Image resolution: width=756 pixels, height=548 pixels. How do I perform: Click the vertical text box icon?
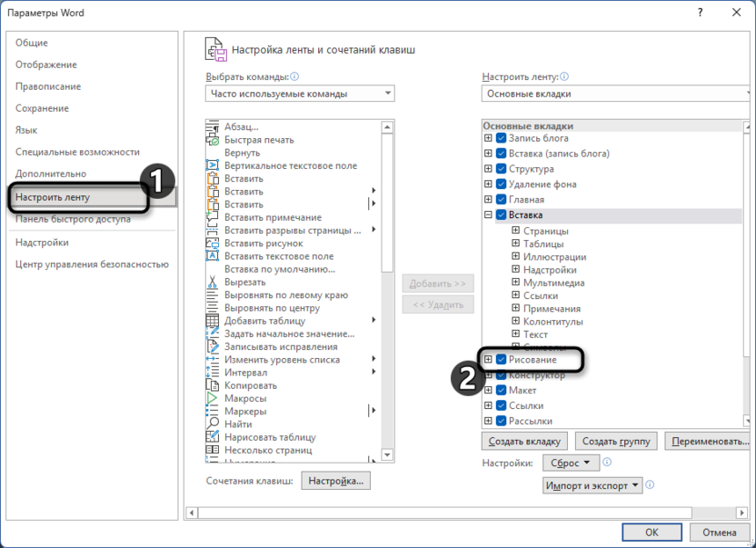click(213, 165)
